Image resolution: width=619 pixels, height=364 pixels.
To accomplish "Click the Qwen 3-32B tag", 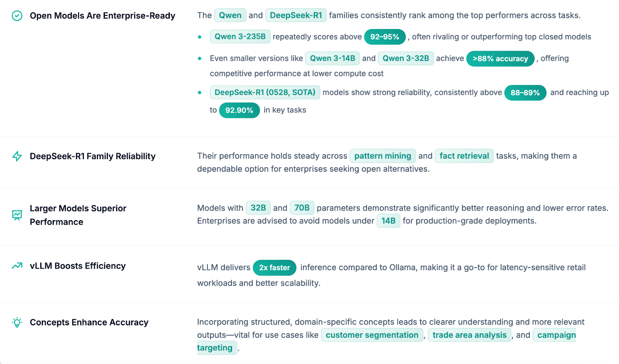I will 406,58.
